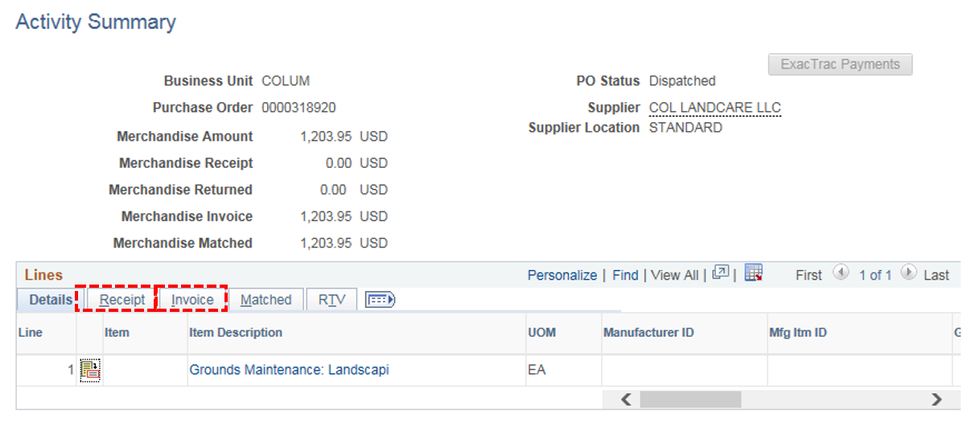980x422 pixels.
Task: Download the Lines grid to spreadsheet icon
Action: click(754, 273)
